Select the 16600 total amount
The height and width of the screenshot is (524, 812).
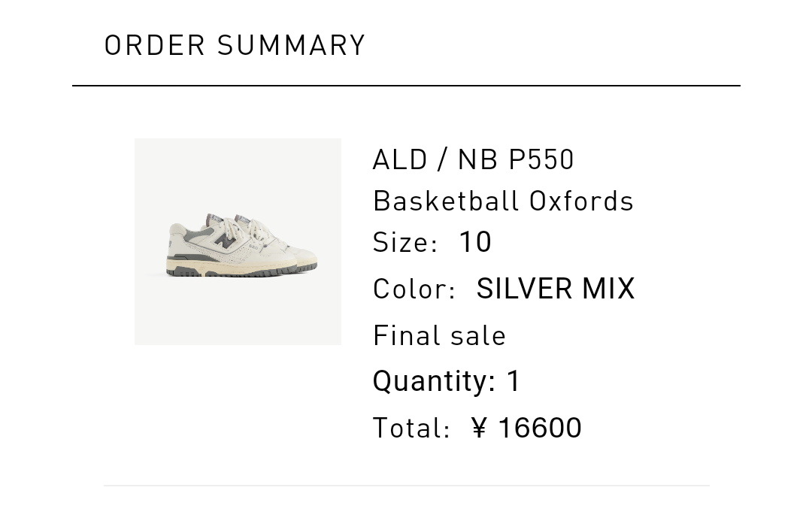coord(540,428)
